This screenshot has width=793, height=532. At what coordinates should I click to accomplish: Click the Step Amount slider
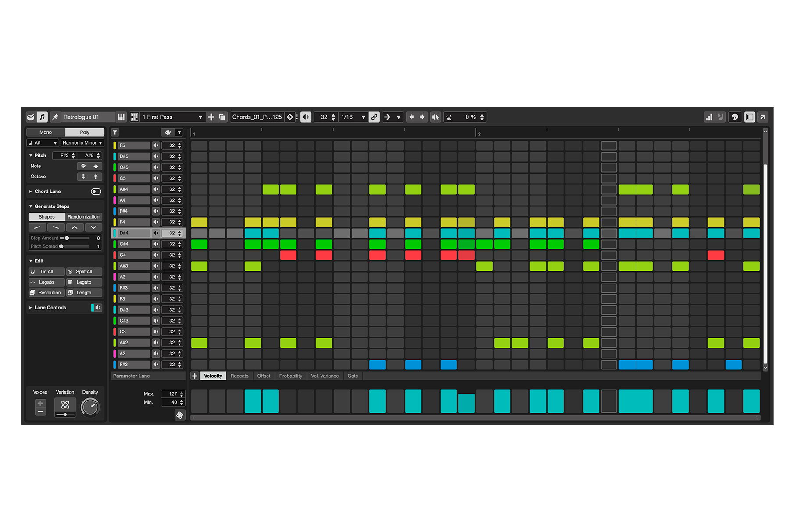[x=77, y=238]
